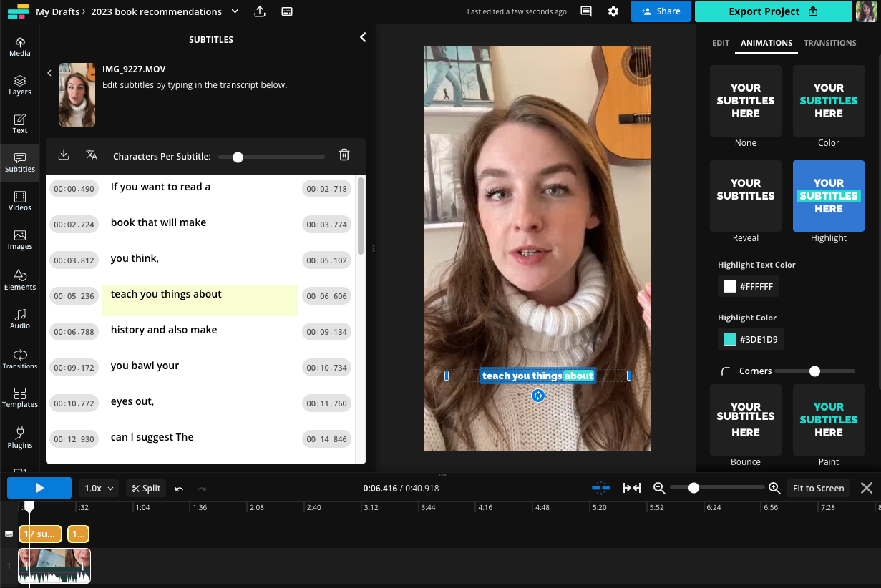Select the Highlight subtitle animation

point(828,196)
